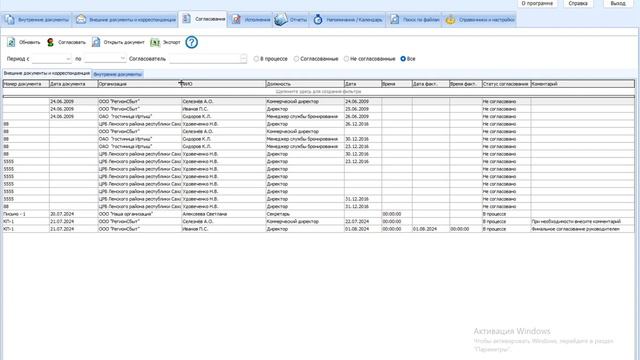
Task: Switch to Внутренние документы sub-tab
Action: coord(118,74)
